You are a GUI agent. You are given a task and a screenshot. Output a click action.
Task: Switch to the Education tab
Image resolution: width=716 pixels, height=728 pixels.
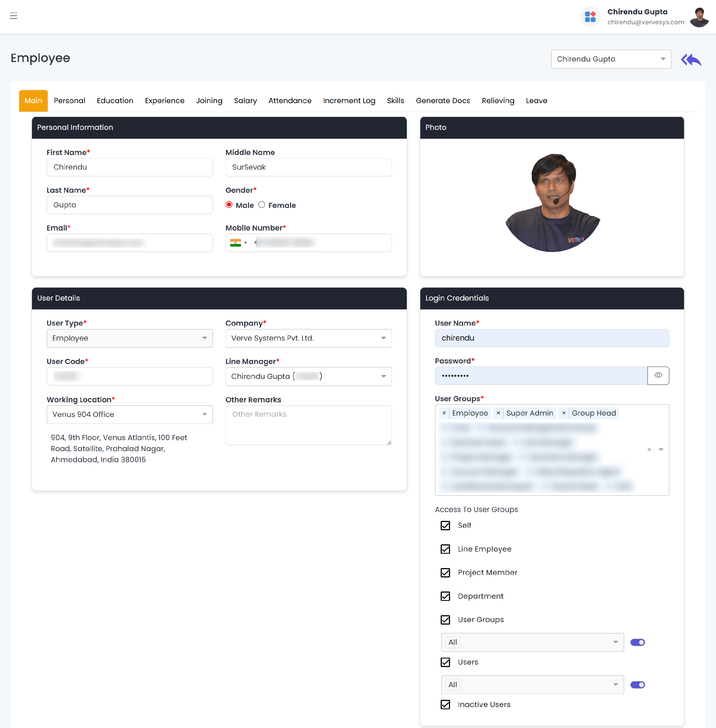[x=115, y=101]
